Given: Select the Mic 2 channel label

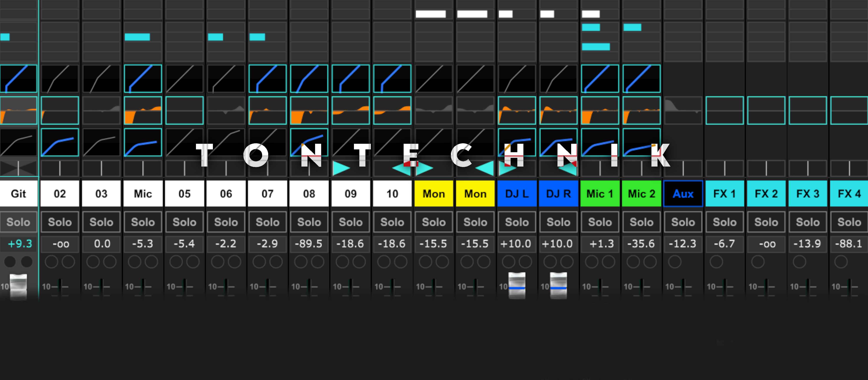Looking at the screenshot, I should click(x=642, y=193).
